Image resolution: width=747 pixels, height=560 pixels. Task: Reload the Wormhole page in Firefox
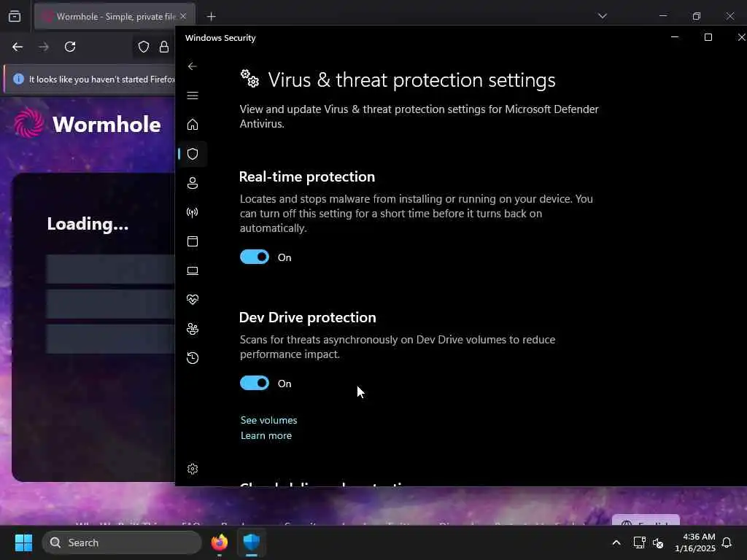[70, 47]
